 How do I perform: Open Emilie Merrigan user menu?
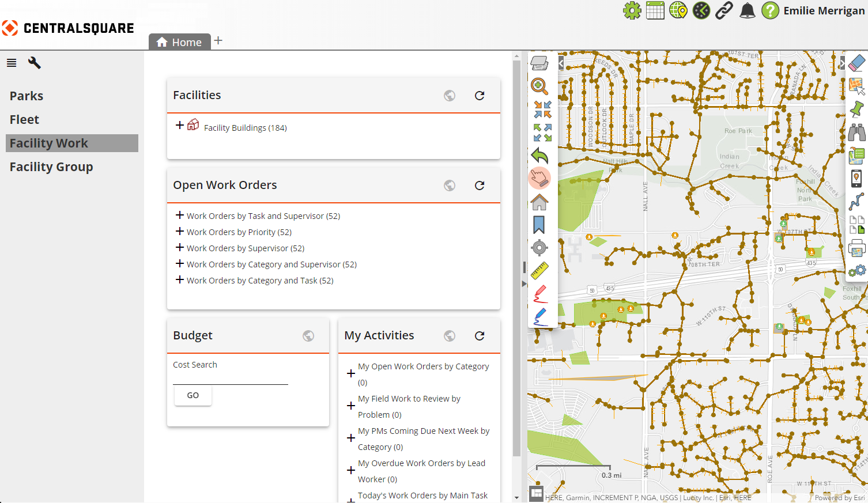click(824, 10)
